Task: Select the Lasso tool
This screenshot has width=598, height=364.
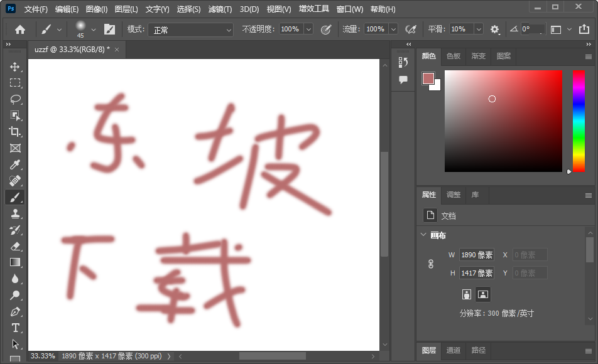Action: pyautogui.click(x=15, y=99)
